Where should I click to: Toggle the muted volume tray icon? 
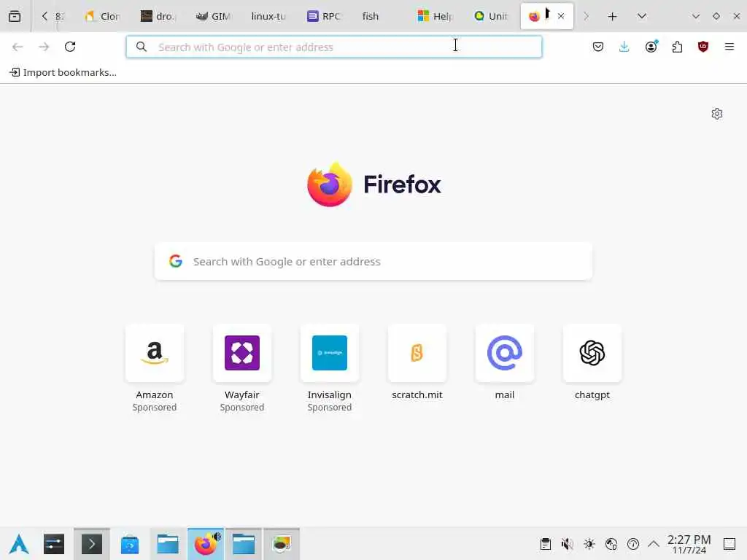pyautogui.click(x=568, y=544)
